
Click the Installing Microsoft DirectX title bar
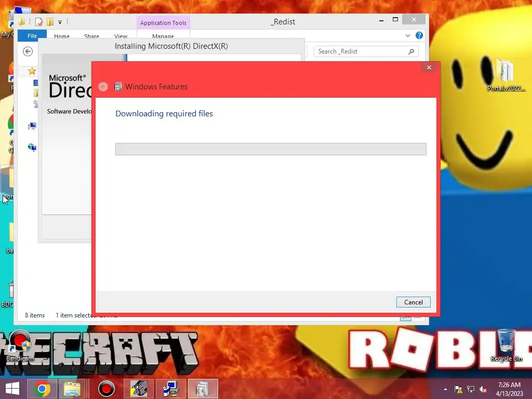click(171, 46)
